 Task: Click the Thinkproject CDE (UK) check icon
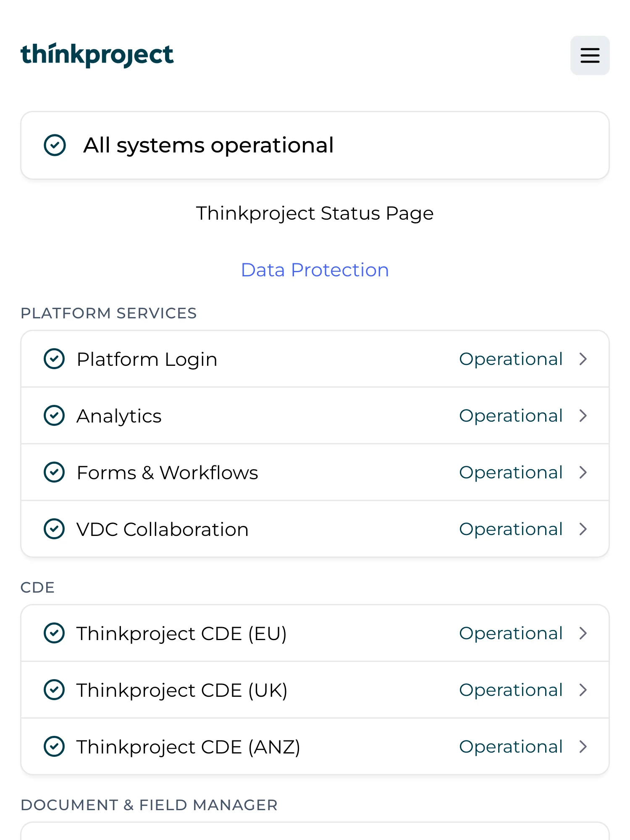54,690
